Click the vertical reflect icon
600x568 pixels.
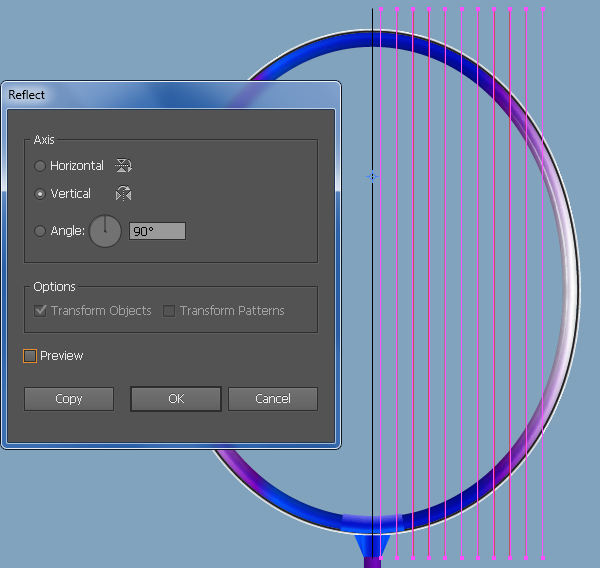[x=123, y=194]
